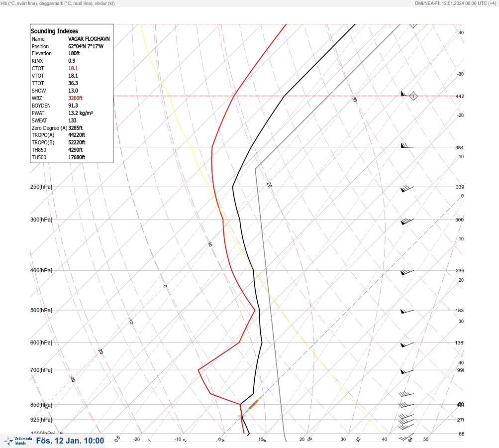Click the 500[hPa] pressure label

[x=41, y=310]
